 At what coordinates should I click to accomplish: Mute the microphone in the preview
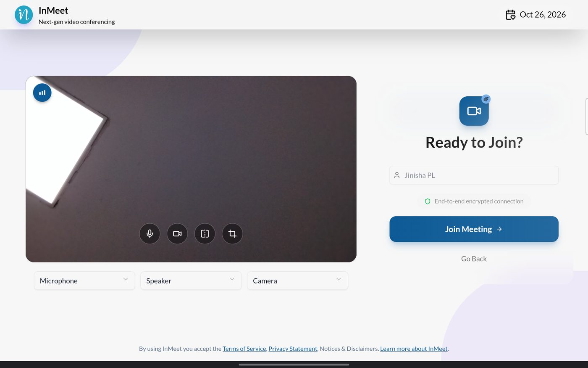[150, 233]
